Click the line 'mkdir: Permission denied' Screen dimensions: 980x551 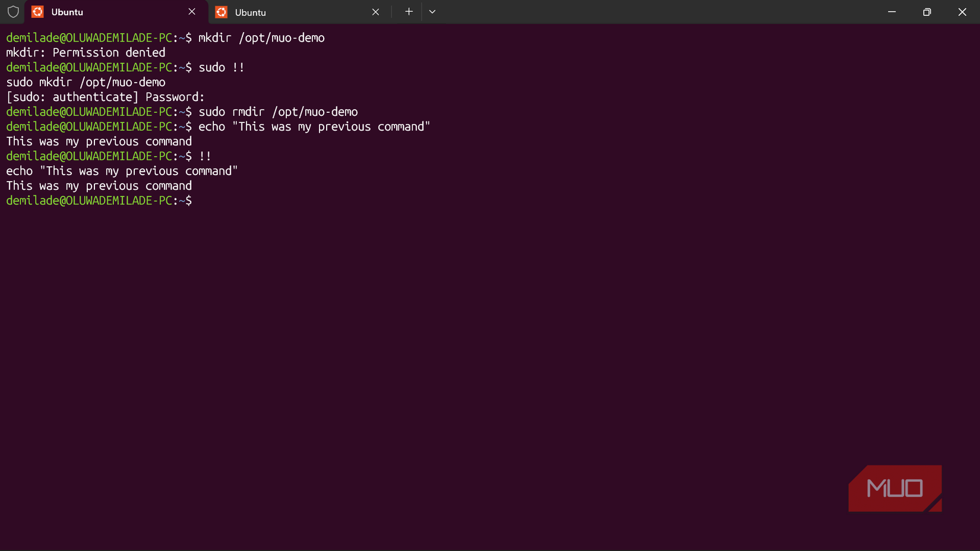click(86, 53)
